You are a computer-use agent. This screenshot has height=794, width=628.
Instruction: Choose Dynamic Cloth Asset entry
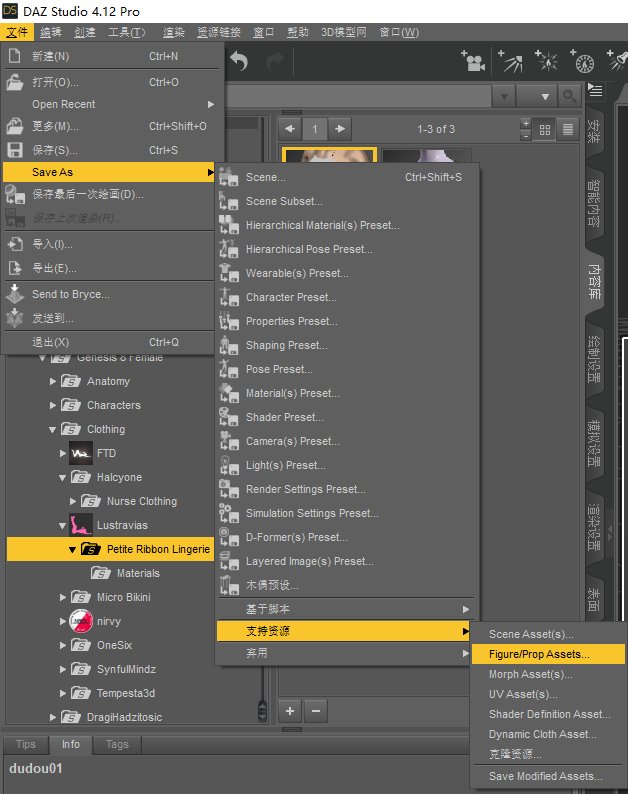[x=548, y=734]
